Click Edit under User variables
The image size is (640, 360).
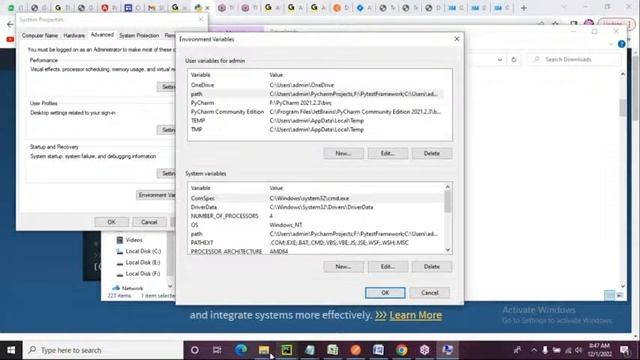387,153
